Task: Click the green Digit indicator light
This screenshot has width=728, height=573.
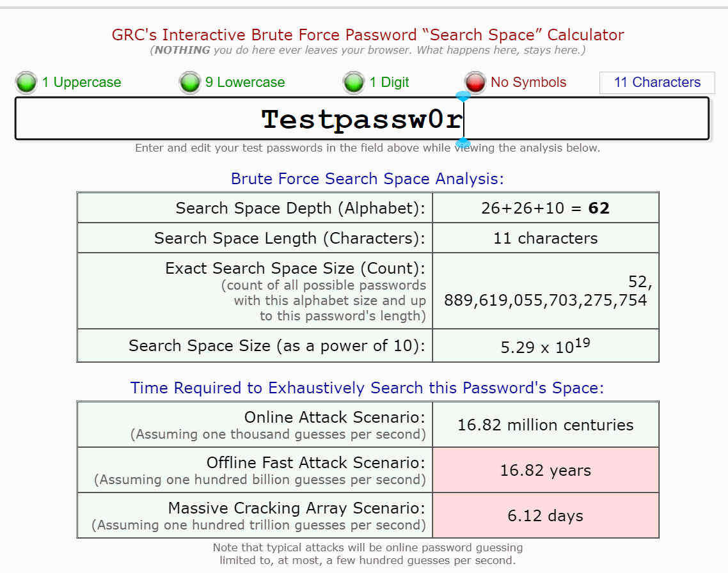Action: tap(354, 82)
